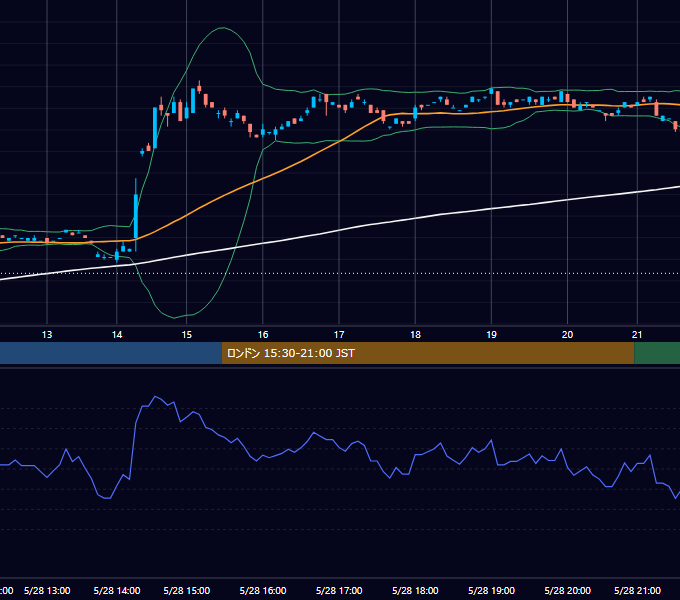This screenshot has width=680, height=600.
Task: Click the oscillator peak near 14:30
Action: [155, 397]
